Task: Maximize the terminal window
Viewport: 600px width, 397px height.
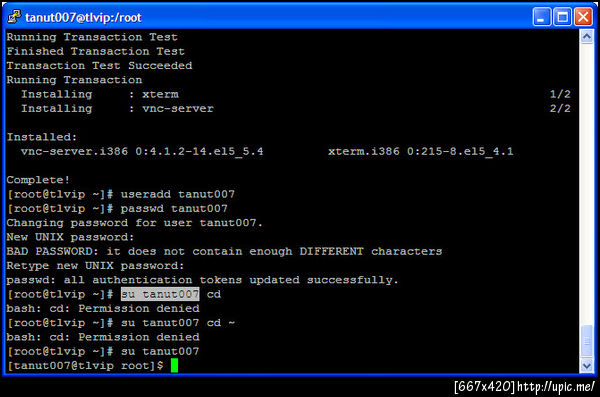Action: pyautogui.click(x=562, y=17)
